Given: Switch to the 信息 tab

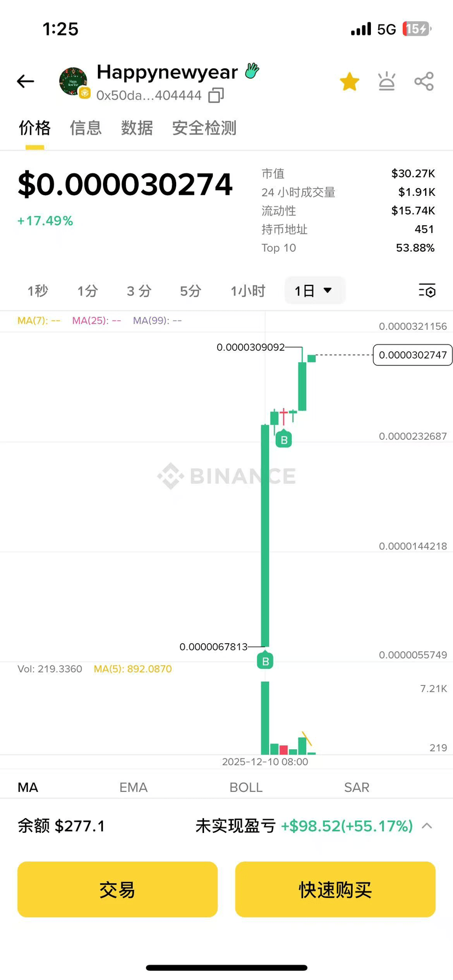Looking at the screenshot, I should pos(85,128).
